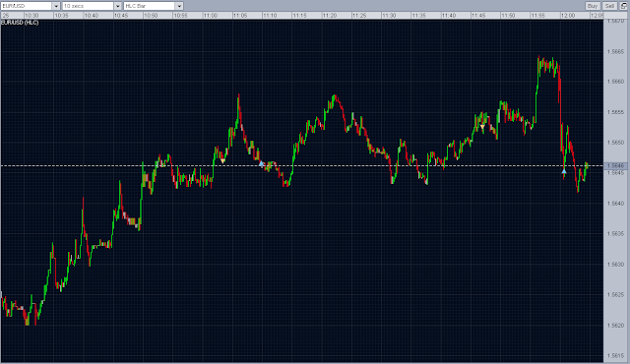Click the 11:00 time axis label
Screen dimensions: 630x364
click(x=210, y=16)
